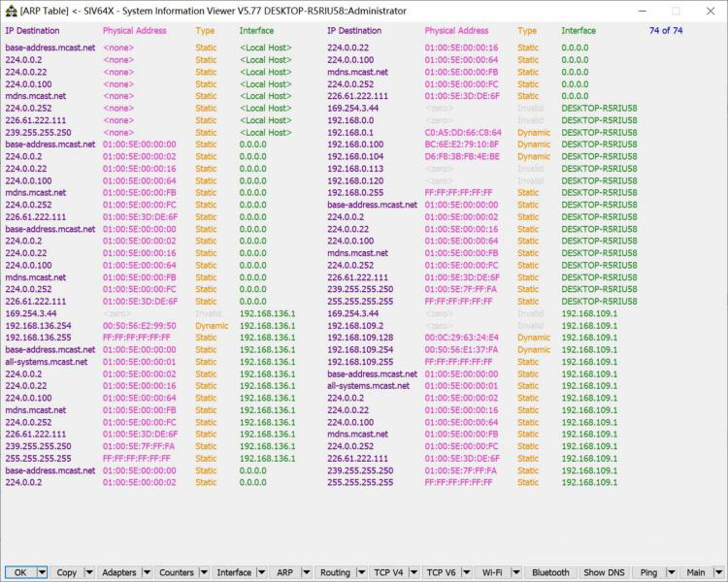728x582 pixels.
Task: Expand the Main dropdown arrow
Action: 718,572
